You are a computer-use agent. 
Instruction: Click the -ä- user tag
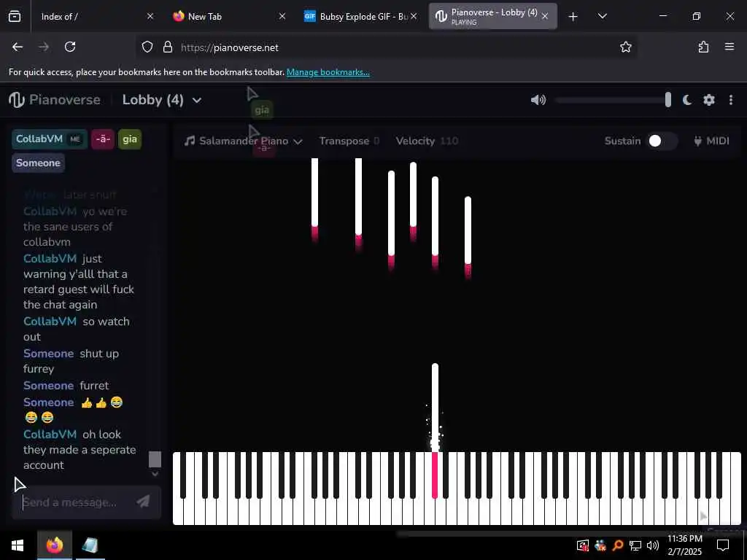point(103,139)
